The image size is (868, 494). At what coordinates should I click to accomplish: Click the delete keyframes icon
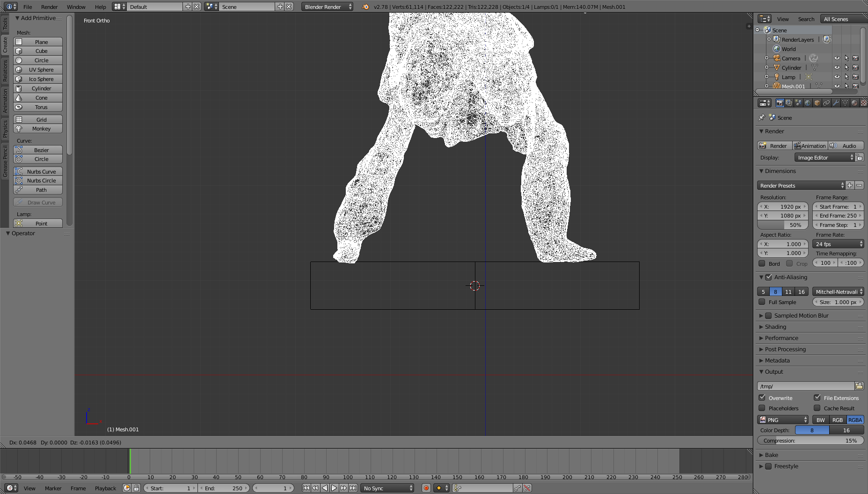click(527, 488)
